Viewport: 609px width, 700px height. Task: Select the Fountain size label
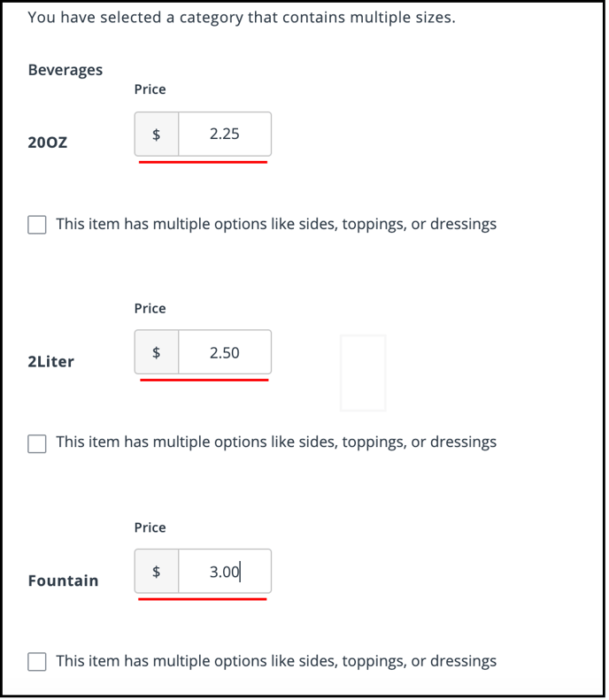(x=64, y=581)
